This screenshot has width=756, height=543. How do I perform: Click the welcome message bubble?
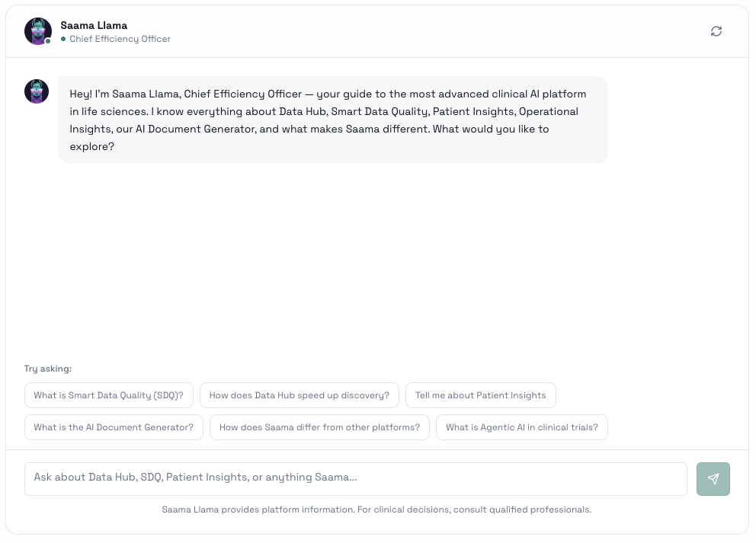coord(332,120)
